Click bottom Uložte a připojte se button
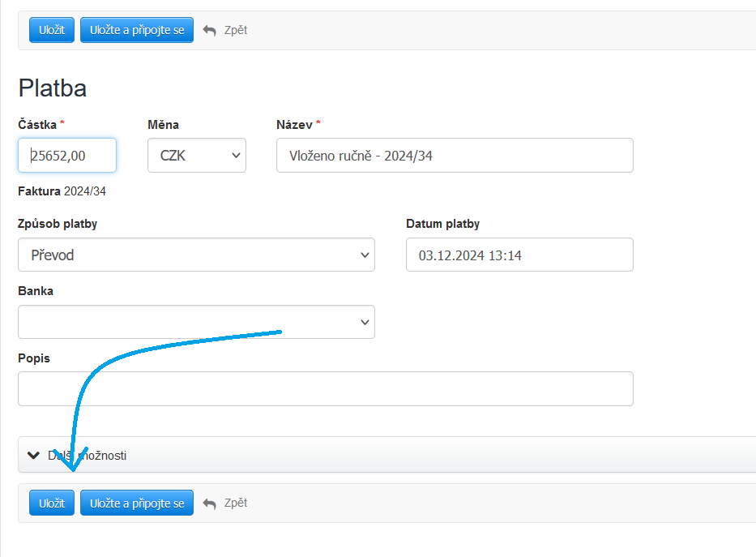Screen dimensions: 756x557 (x=137, y=503)
